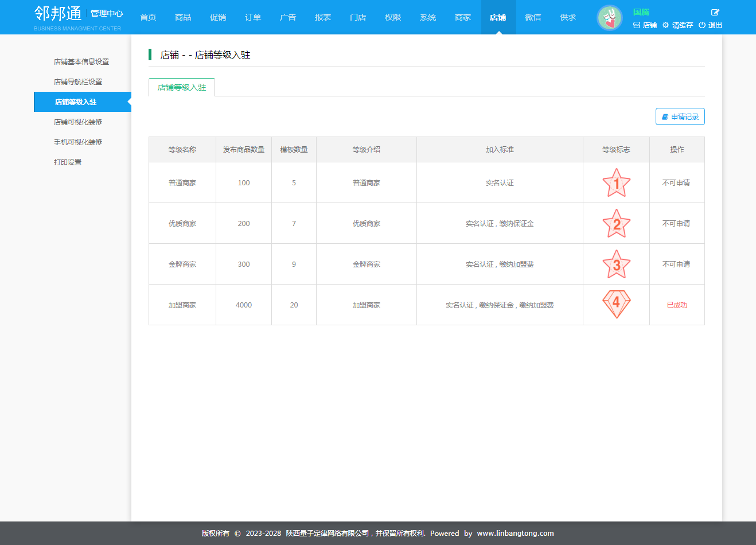Select 店铺基本信息设置 in the sidebar
This screenshot has height=545, width=756.
(81, 62)
